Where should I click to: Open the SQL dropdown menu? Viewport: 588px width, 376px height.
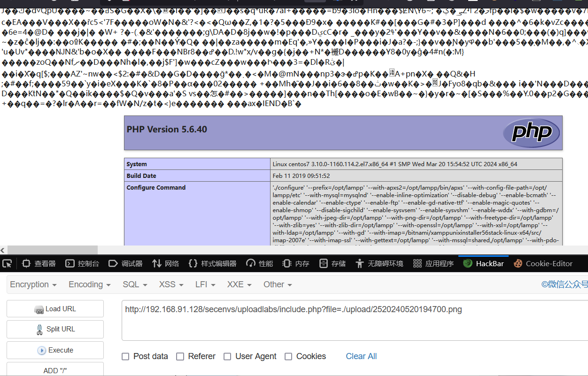(135, 284)
